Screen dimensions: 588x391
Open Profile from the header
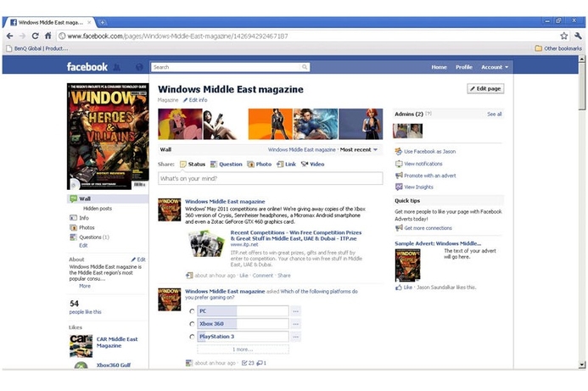point(464,67)
